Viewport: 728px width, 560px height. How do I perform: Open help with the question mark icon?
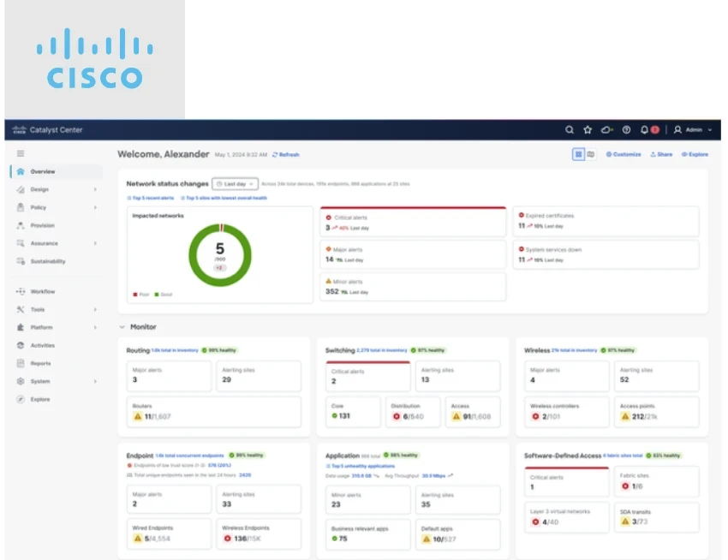(x=626, y=130)
